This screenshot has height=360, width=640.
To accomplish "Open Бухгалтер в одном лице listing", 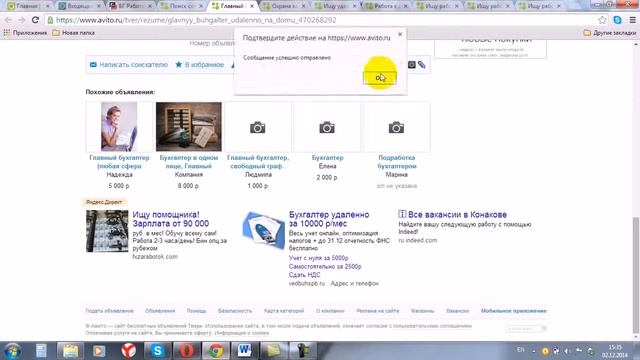I will coord(189,162).
